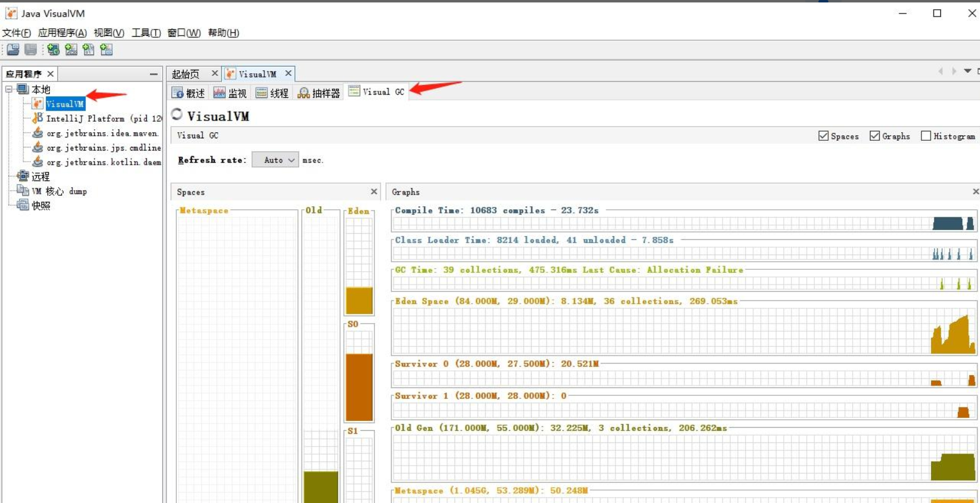Open the 文件(F) menu
This screenshot has height=503, width=980.
pos(17,33)
